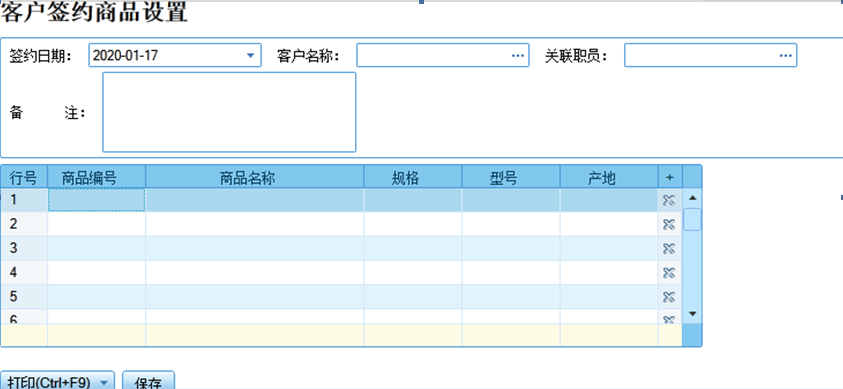
Task: Click the 商品名称 column header
Action: point(255,177)
